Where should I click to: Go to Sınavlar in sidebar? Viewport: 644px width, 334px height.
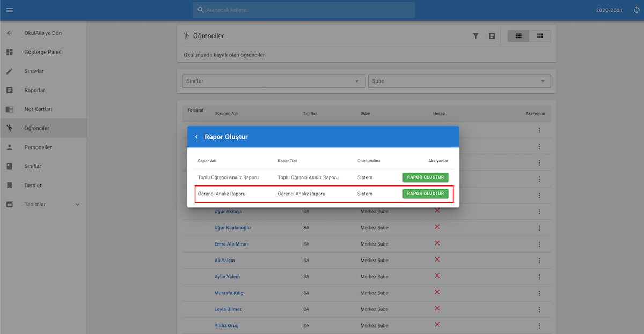[x=43, y=71]
